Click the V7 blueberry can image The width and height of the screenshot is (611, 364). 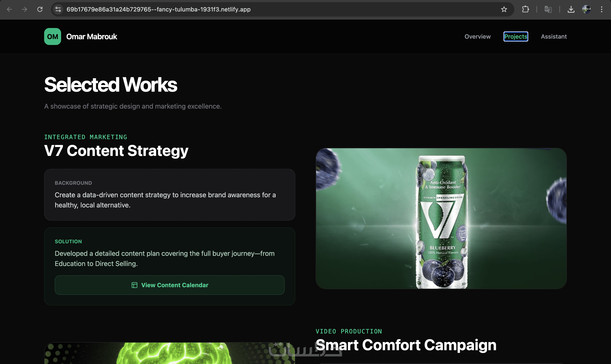point(441,218)
